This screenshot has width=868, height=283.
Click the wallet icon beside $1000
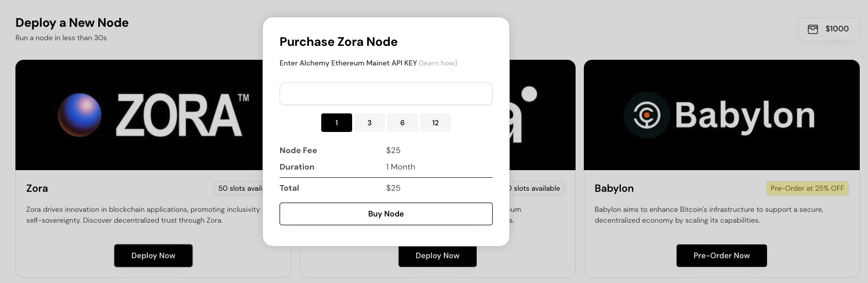click(813, 29)
